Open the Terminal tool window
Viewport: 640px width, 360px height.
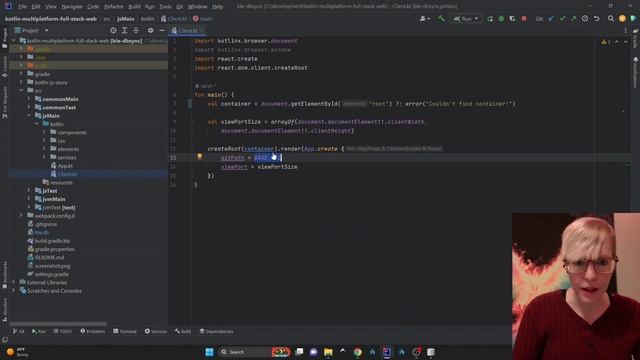pyautogui.click(x=125, y=331)
